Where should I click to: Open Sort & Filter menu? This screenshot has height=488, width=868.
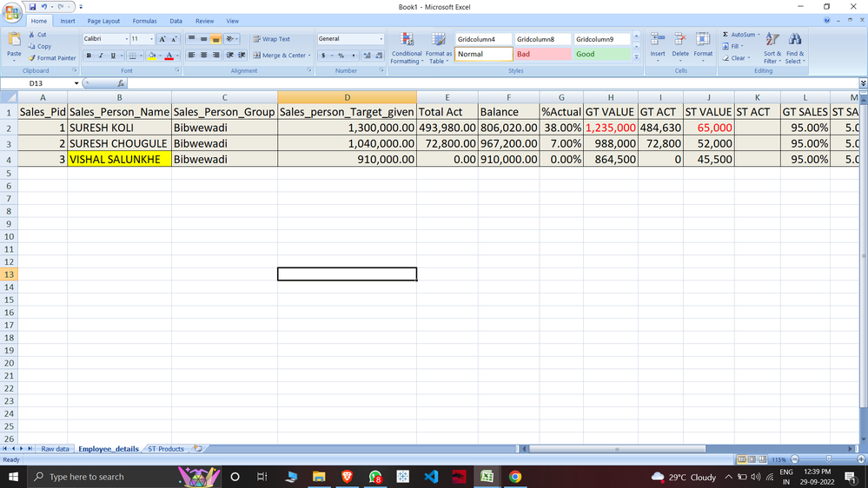pyautogui.click(x=772, y=49)
